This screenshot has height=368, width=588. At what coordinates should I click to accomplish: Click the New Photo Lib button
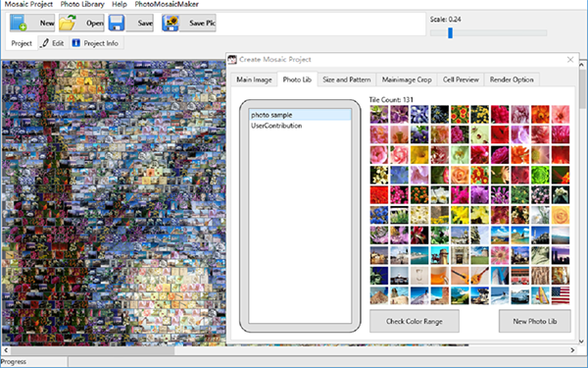coord(535,321)
